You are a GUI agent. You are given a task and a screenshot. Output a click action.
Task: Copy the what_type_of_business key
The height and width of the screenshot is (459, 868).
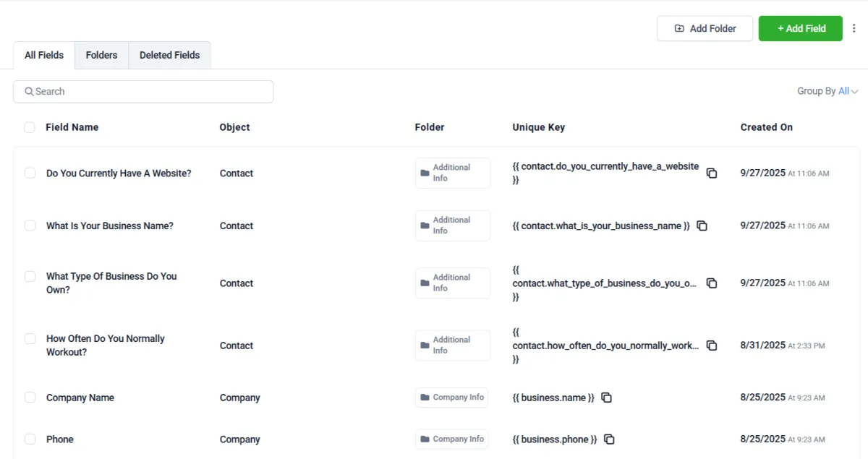point(712,283)
